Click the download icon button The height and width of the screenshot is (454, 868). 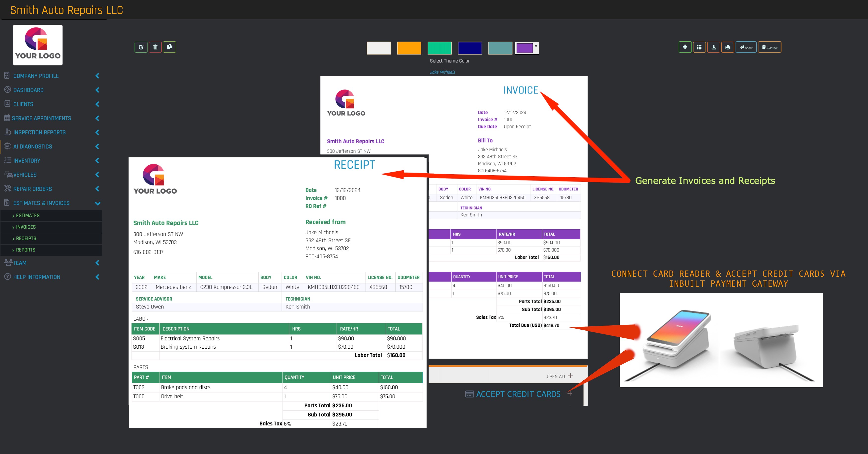pos(714,47)
